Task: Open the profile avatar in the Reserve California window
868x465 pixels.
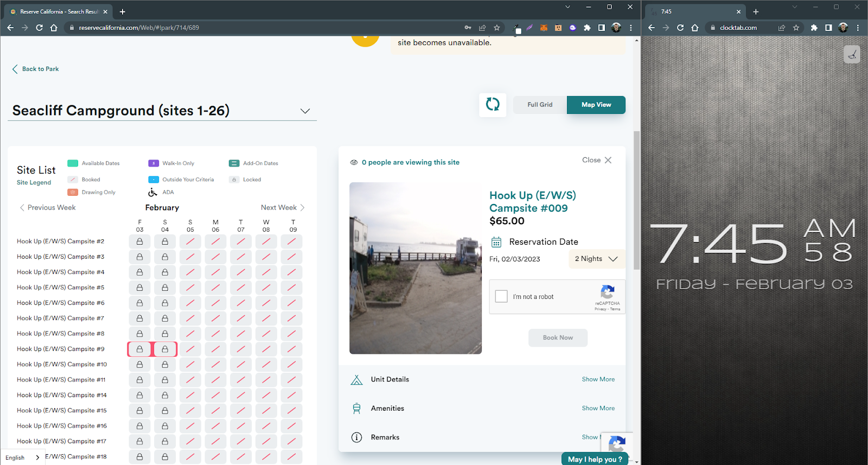Action: tap(616, 28)
